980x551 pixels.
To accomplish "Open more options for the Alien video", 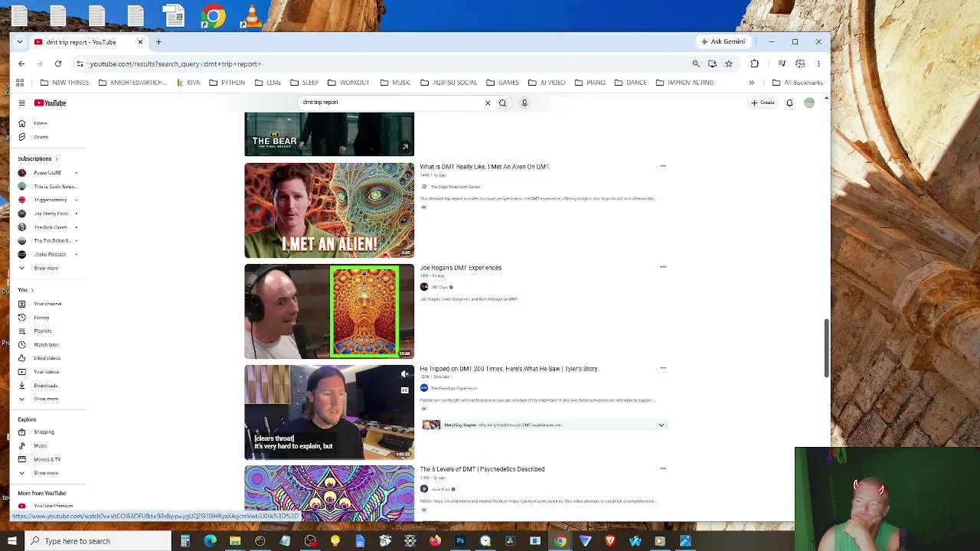I will [x=663, y=166].
